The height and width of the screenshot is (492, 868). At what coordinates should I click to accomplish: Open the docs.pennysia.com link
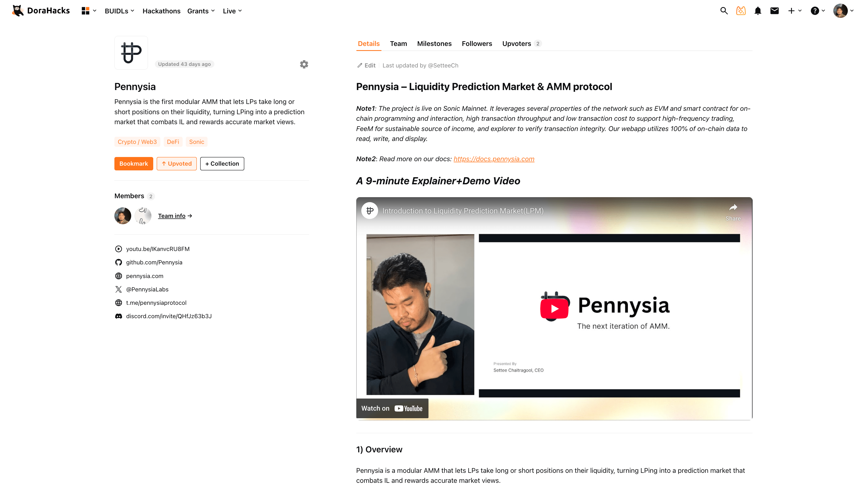[494, 159]
